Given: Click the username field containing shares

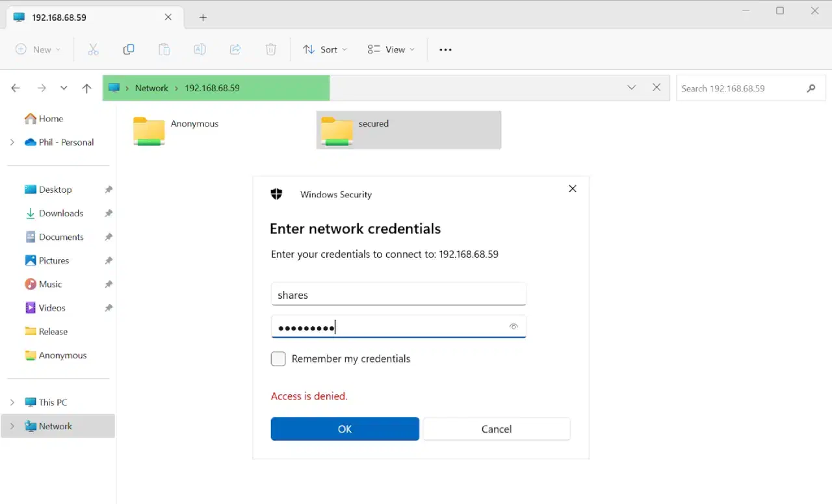Looking at the screenshot, I should tap(398, 295).
